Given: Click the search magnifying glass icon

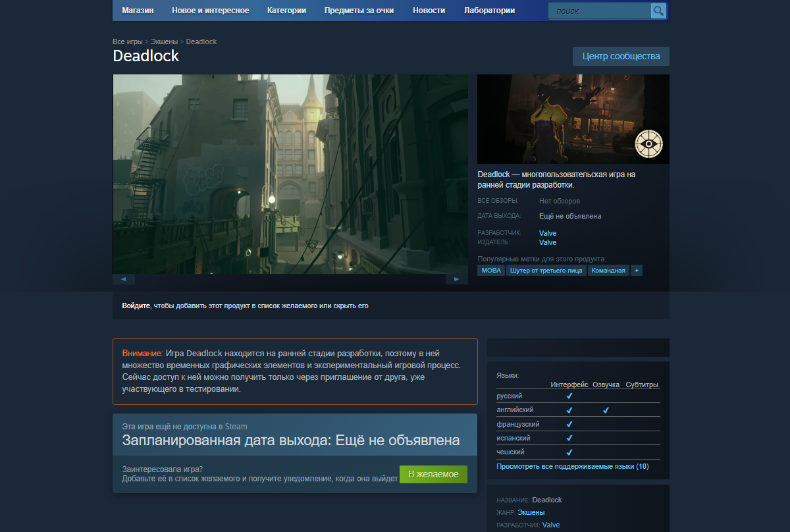Looking at the screenshot, I should (x=657, y=11).
